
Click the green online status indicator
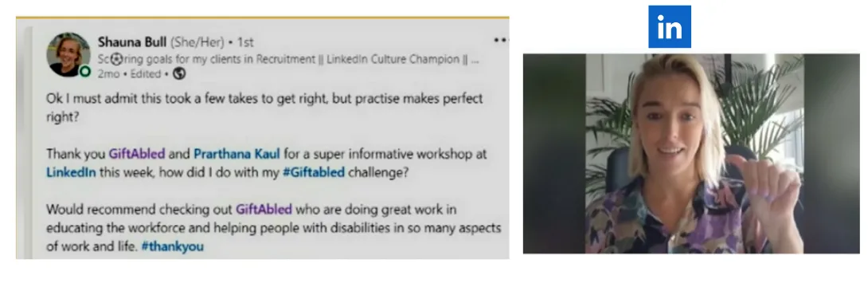point(84,71)
